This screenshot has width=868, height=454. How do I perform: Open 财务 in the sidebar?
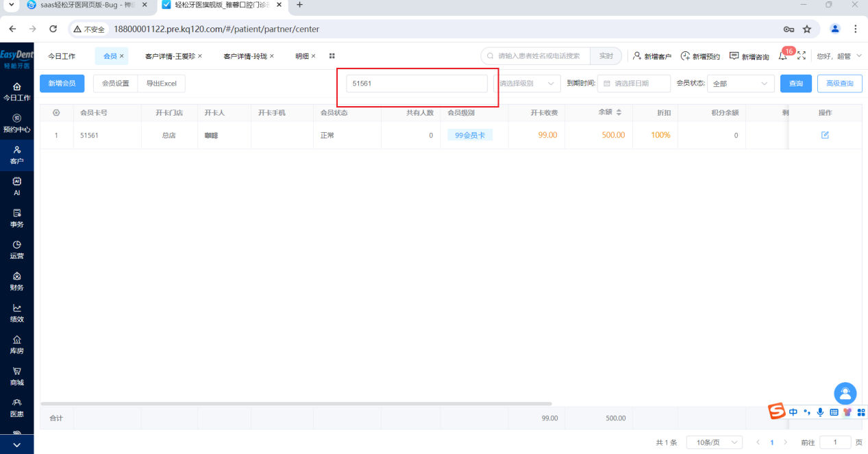point(16,281)
